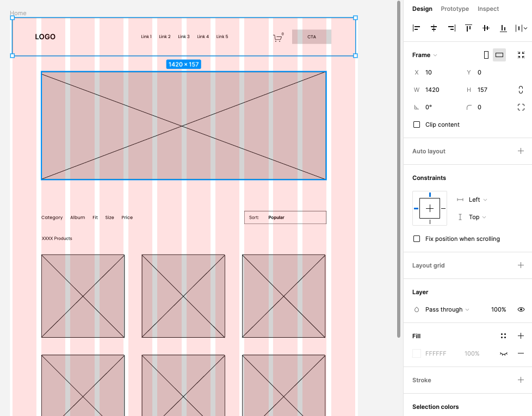The height and width of the screenshot is (416, 532).
Task: Open the Pass through blend mode dropdown
Action: [x=446, y=309]
